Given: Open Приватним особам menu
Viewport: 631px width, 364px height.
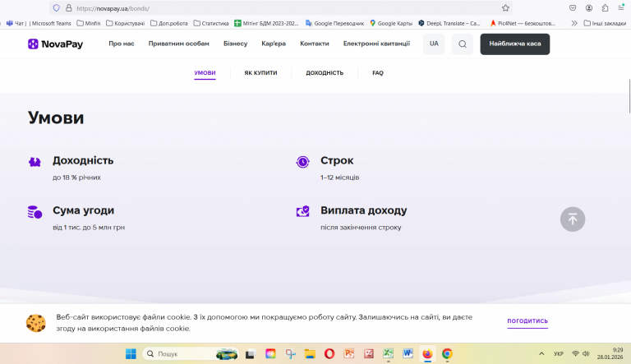Looking at the screenshot, I should pyautogui.click(x=178, y=44).
